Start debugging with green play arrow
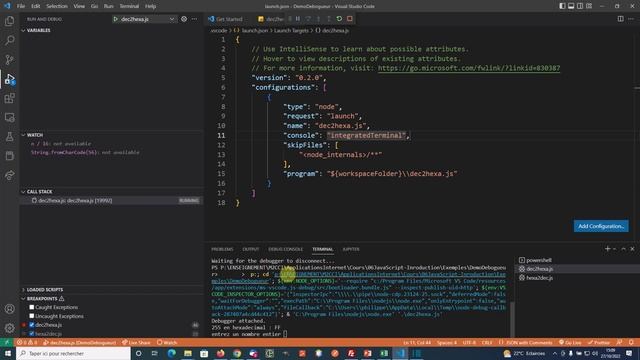The height and width of the screenshot is (360, 640). click(x=116, y=19)
